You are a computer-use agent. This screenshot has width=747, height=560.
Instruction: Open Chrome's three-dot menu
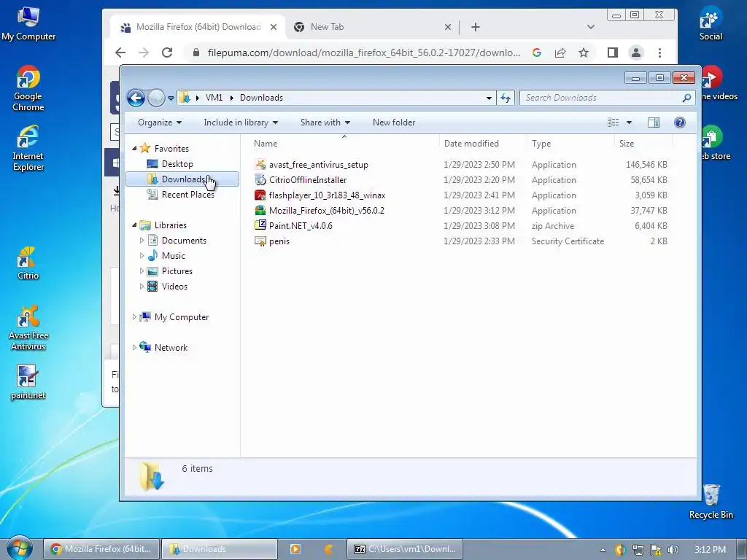coord(659,52)
